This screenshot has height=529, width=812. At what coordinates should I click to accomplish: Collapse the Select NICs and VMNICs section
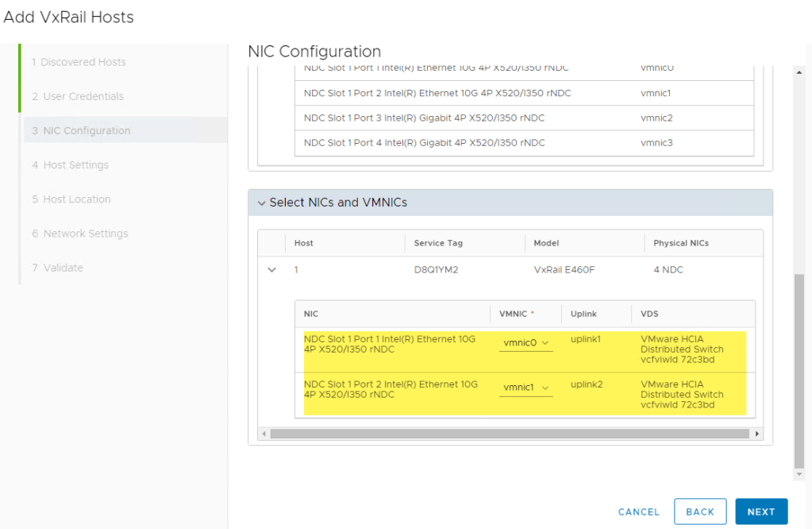[x=262, y=203]
